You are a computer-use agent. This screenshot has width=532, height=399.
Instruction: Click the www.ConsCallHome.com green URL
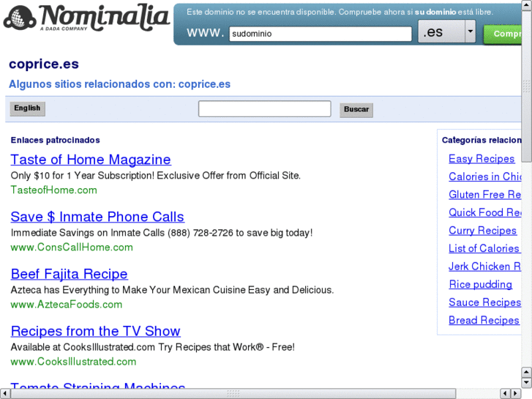coord(72,247)
